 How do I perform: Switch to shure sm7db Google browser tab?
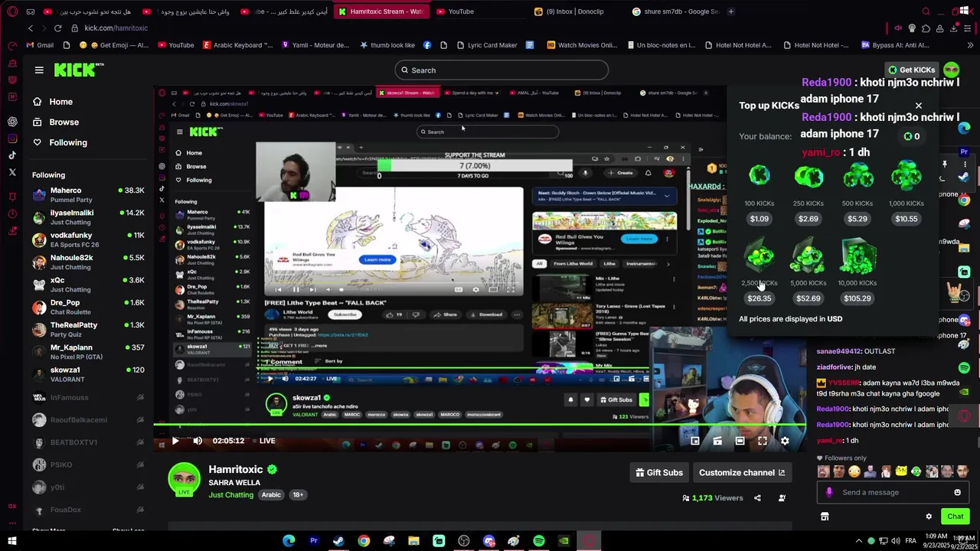(x=674, y=11)
